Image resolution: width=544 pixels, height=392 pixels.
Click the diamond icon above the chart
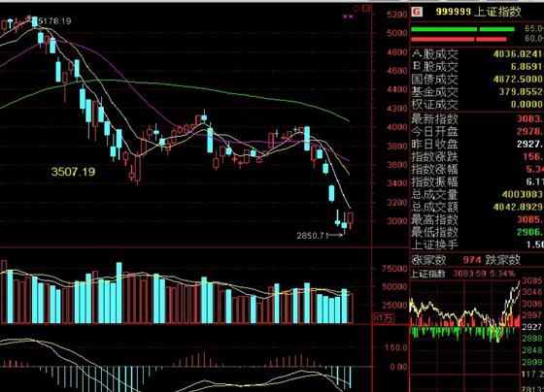point(357,9)
